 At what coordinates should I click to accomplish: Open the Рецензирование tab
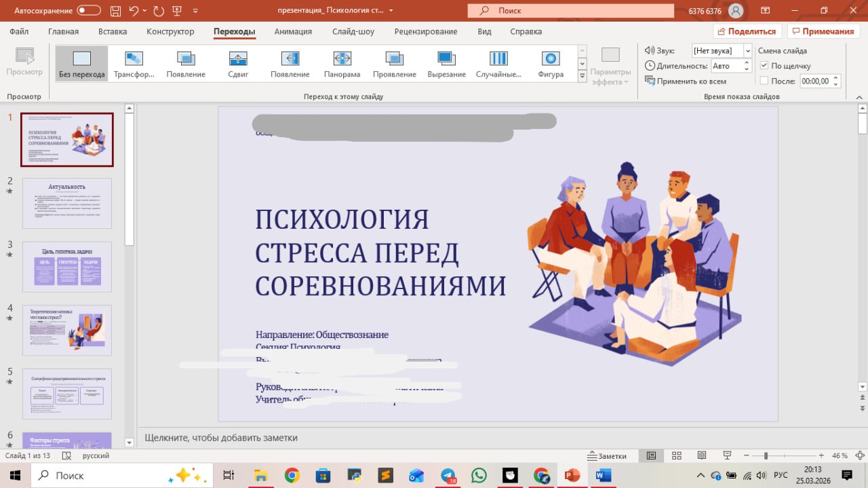[426, 31]
